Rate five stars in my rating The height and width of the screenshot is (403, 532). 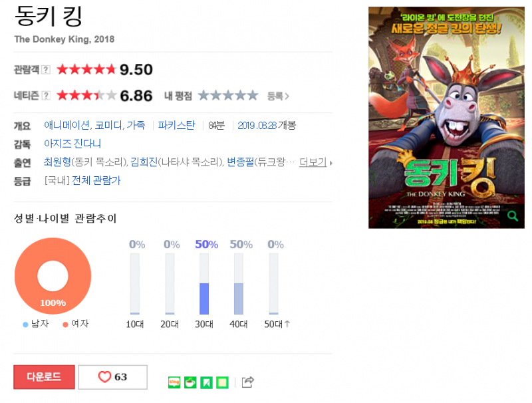tap(253, 96)
